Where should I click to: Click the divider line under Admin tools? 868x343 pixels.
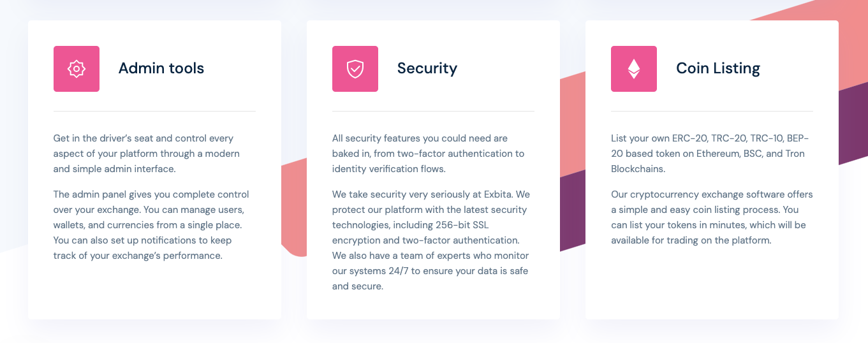point(154,112)
